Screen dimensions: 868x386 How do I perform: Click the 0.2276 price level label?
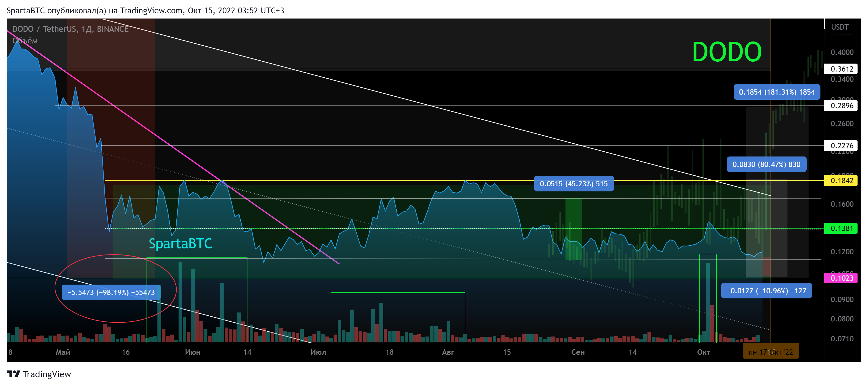click(x=841, y=146)
